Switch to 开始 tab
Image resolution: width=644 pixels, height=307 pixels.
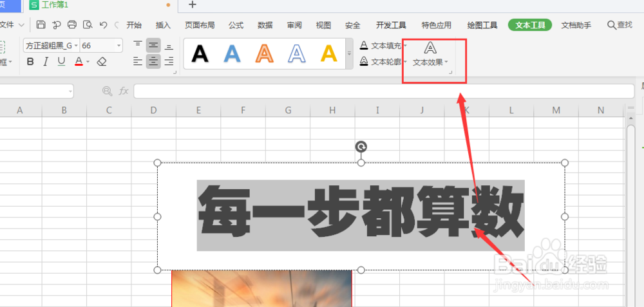click(x=134, y=25)
